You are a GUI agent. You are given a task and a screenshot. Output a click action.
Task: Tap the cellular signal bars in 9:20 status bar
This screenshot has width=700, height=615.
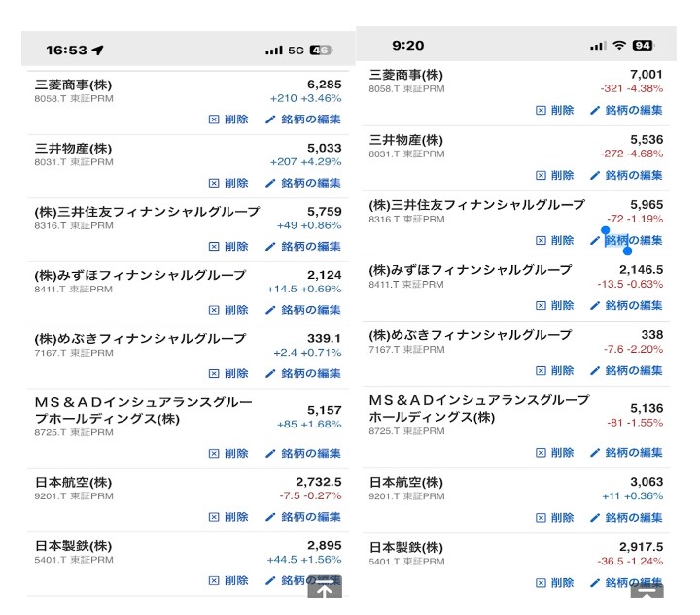(x=598, y=46)
